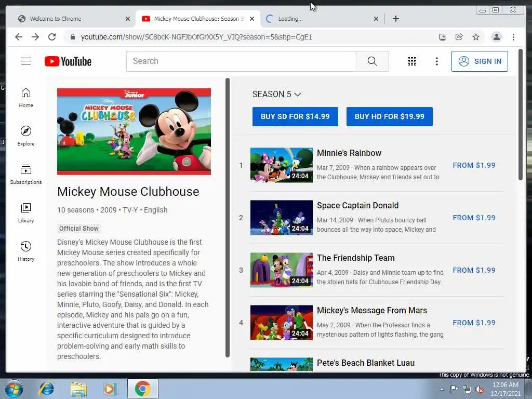Viewport: 532px width, 399px height.
Task: Click the Mickey Mouse Clubhouse heading
Action: 128,192
